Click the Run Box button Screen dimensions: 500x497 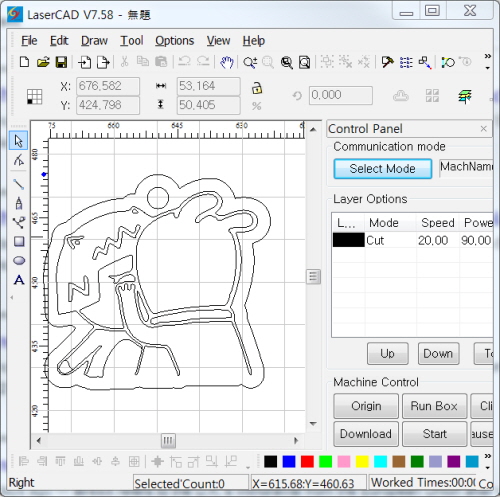(x=434, y=406)
